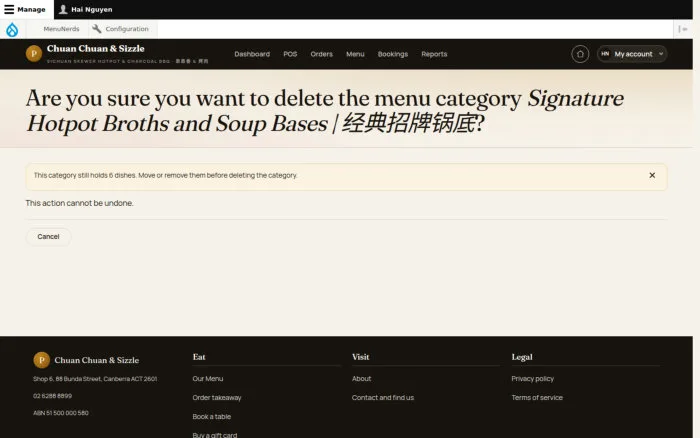Image resolution: width=700 pixels, height=438 pixels.
Task: Click the Bunda Street address text
Action: [x=95, y=379]
